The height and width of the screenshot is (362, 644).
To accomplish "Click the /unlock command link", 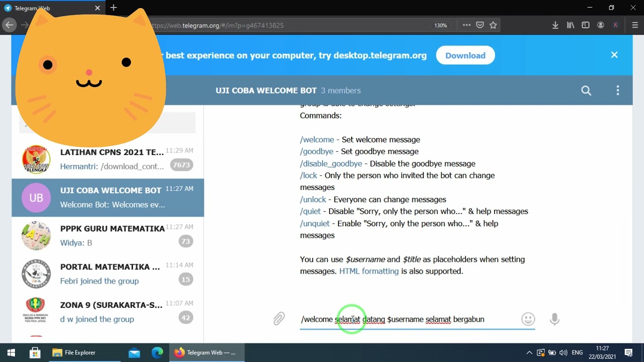I will point(313,200).
